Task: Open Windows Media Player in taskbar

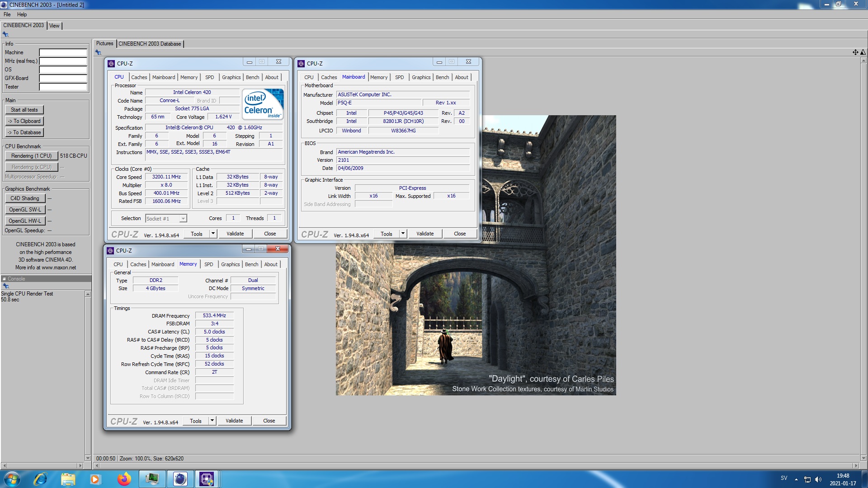Action: [95, 479]
